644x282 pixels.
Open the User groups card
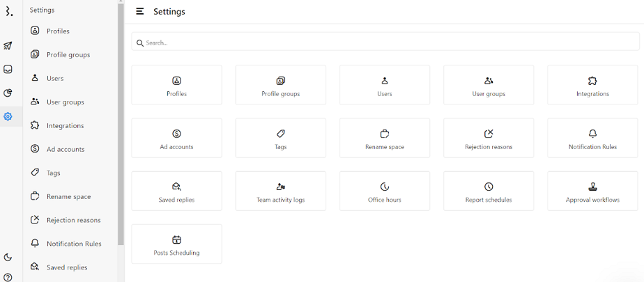[x=489, y=85]
